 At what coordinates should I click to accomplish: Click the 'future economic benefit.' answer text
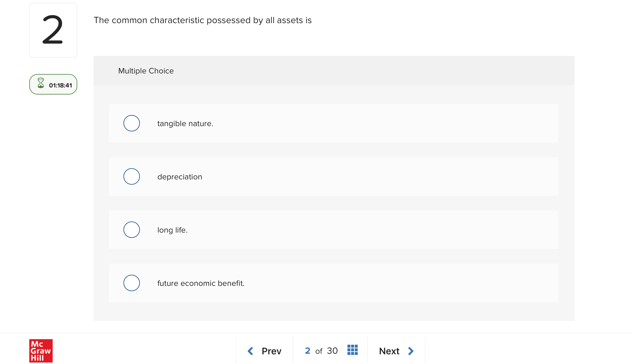pyautogui.click(x=201, y=283)
